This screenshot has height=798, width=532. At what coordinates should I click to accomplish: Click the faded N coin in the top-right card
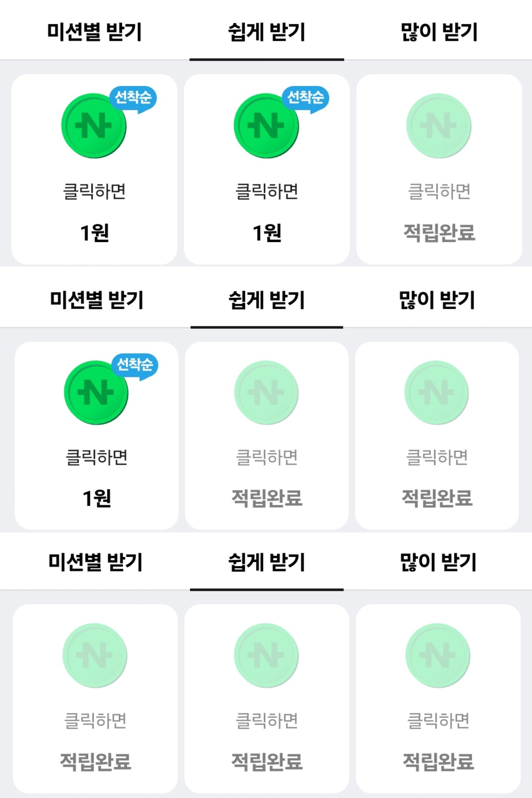coord(438,126)
